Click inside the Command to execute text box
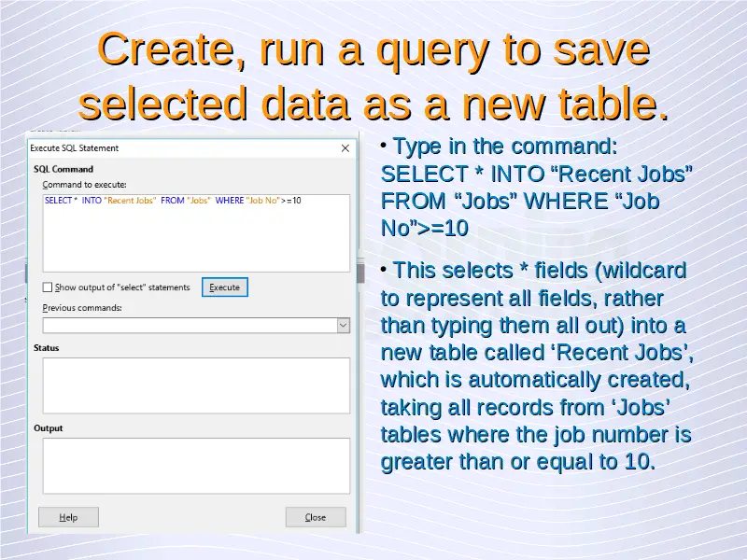 [196, 233]
